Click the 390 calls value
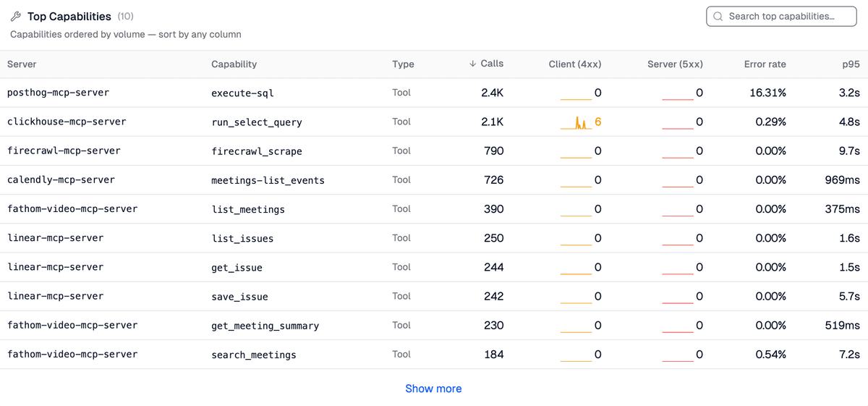Image resolution: width=868 pixels, height=406 pixels. [494, 208]
